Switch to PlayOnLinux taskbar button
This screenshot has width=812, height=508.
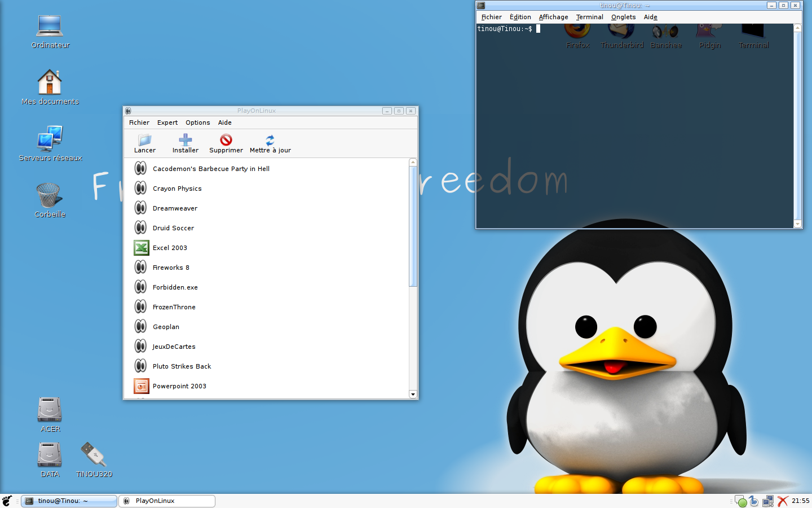pos(167,501)
